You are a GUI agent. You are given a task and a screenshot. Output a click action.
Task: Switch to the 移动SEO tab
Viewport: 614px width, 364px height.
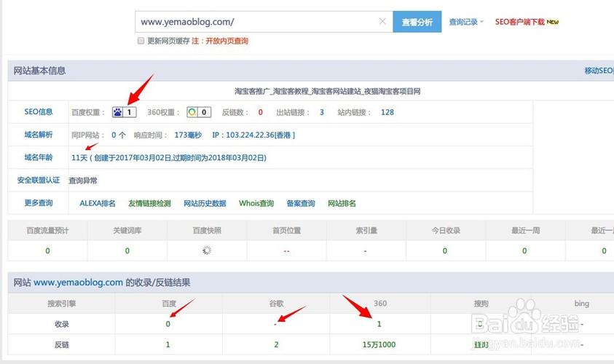point(598,71)
